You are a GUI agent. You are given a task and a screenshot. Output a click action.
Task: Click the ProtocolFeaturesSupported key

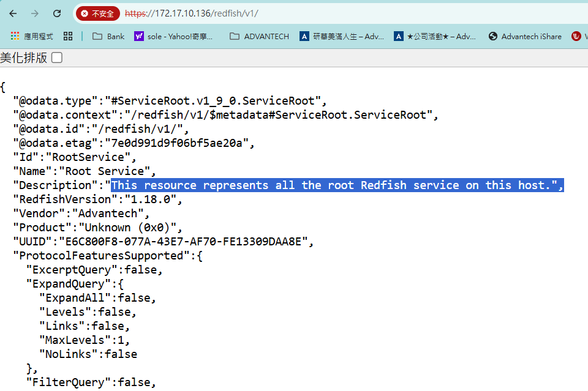tap(101, 256)
